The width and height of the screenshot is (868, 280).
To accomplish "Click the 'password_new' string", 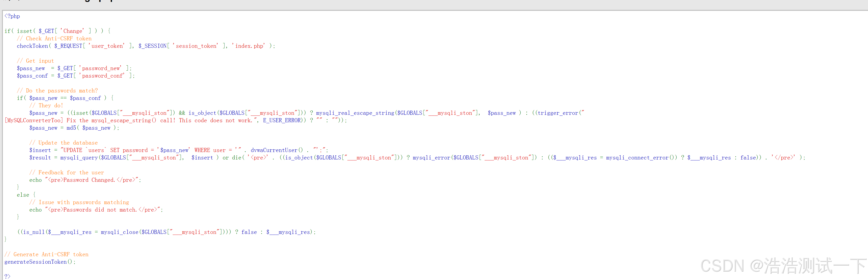I will click(x=101, y=68).
